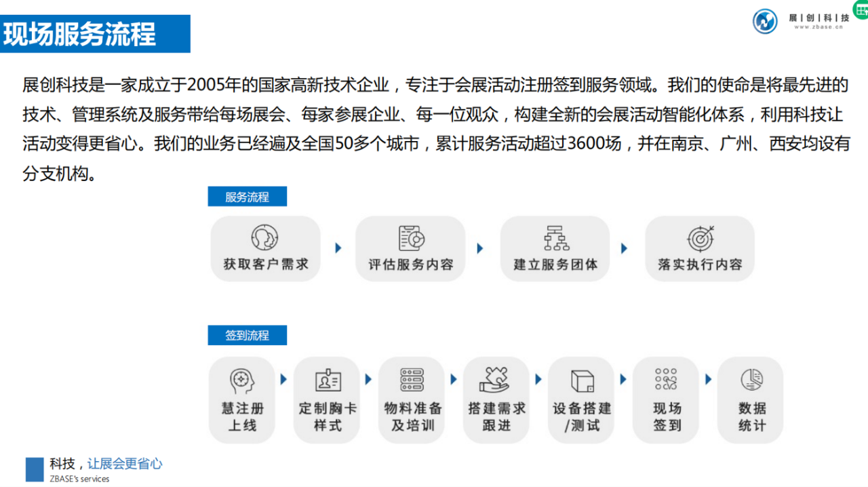Open the www.zbase.cn link
This screenshot has height=487, width=868.
818,27
